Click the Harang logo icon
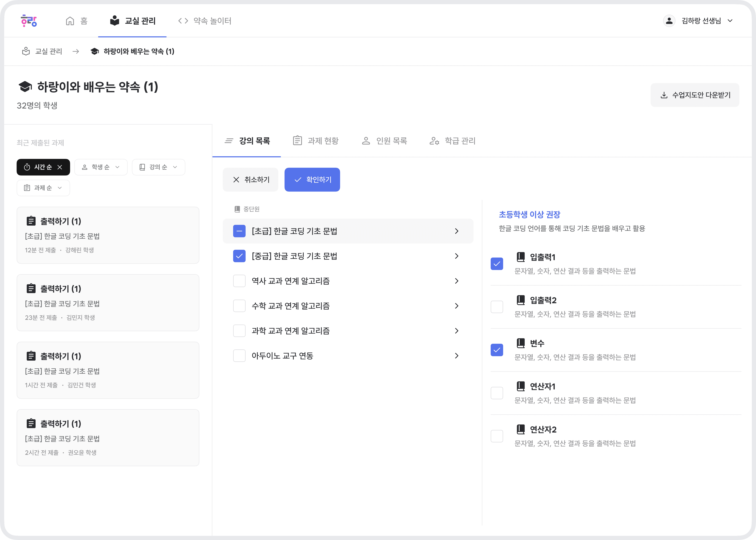This screenshot has height=540, width=756. pyautogui.click(x=29, y=21)
